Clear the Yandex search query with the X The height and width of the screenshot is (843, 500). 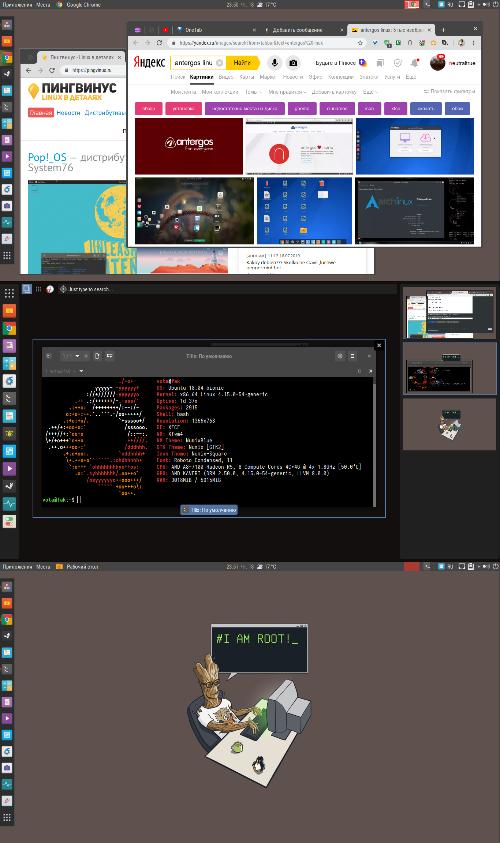point(219,63)
